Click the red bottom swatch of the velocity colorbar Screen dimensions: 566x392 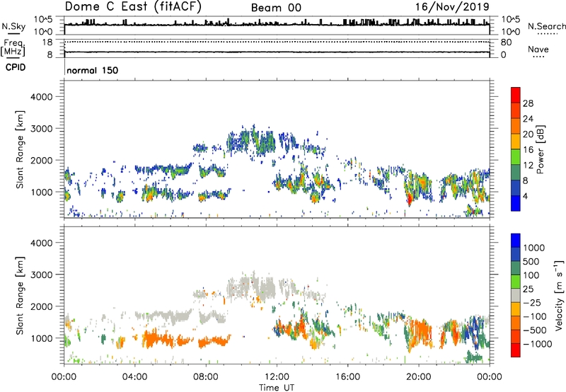[x=516, y=350]
